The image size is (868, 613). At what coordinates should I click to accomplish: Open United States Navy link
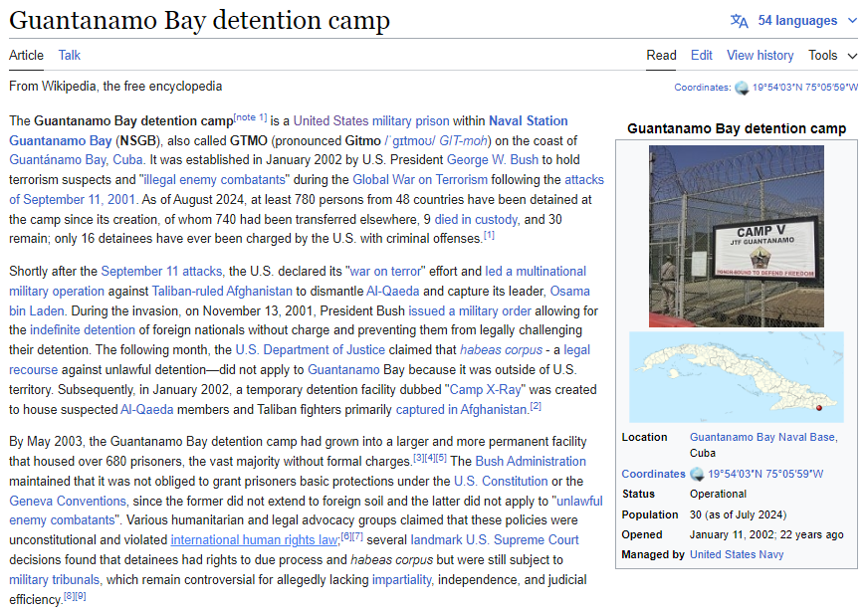[x=737, y=554]
